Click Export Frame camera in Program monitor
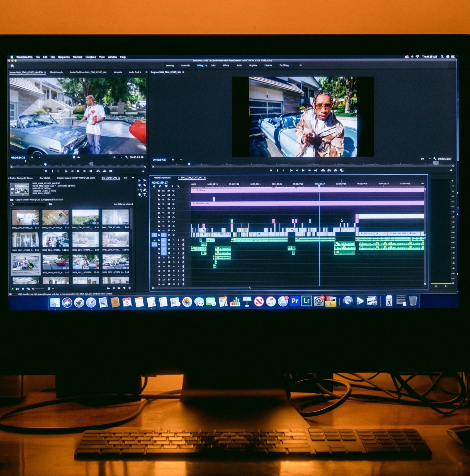Image resolution: width=470 pixels, height=476 pixels. (x=335, y=170)
